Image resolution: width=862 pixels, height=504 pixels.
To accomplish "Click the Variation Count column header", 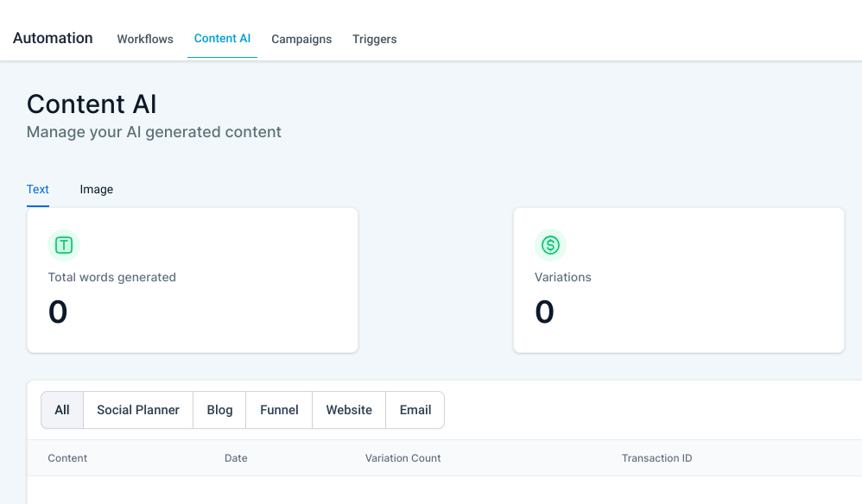I will click(x=403, y=458).
